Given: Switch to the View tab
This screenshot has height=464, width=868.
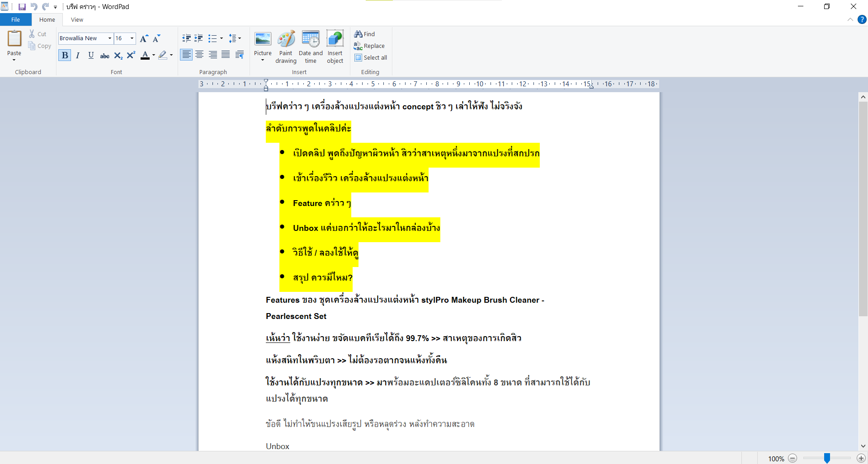Looking at the screenshot, I should click(x=77, y=20).
